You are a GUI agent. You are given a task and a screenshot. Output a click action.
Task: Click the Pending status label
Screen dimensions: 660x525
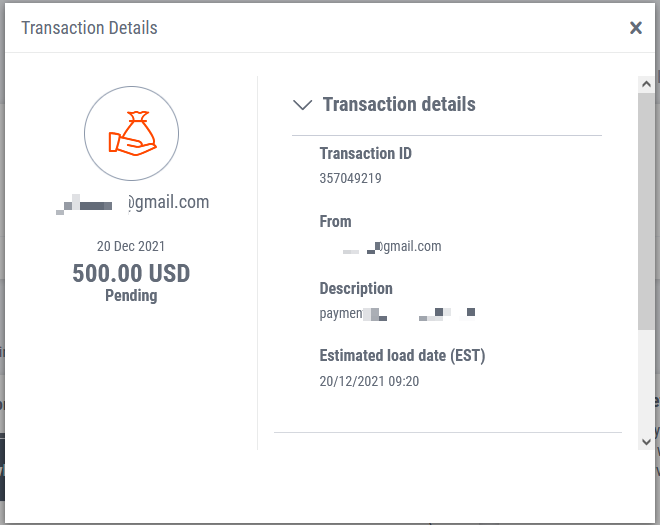tap(131, 296)
